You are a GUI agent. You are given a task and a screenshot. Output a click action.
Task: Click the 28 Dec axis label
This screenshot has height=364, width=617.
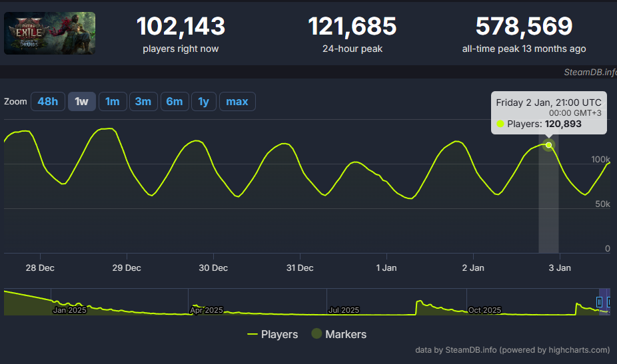(x=40, y=268)
